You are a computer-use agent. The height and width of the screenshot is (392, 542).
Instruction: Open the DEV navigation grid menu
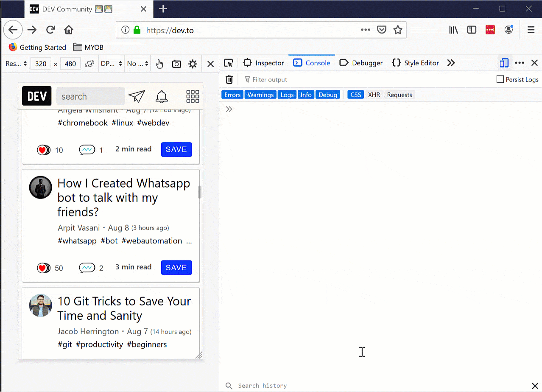coord(193,96)
